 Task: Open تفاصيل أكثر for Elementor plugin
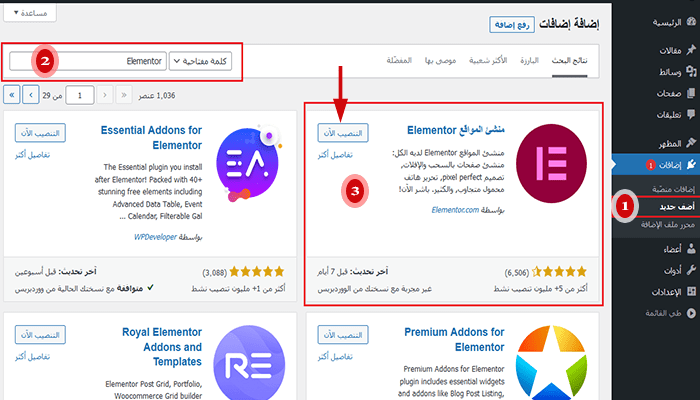(x=335, y=155)
